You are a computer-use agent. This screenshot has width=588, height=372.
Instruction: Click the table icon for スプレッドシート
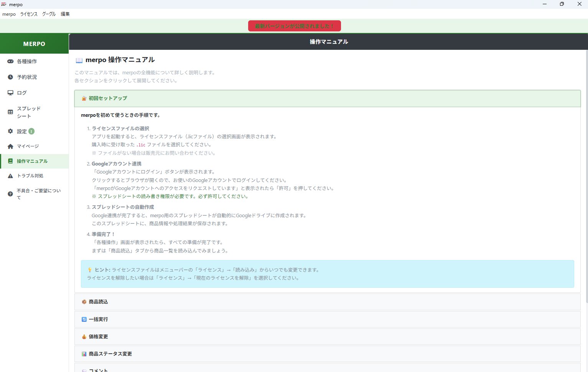tap(10, 112)
